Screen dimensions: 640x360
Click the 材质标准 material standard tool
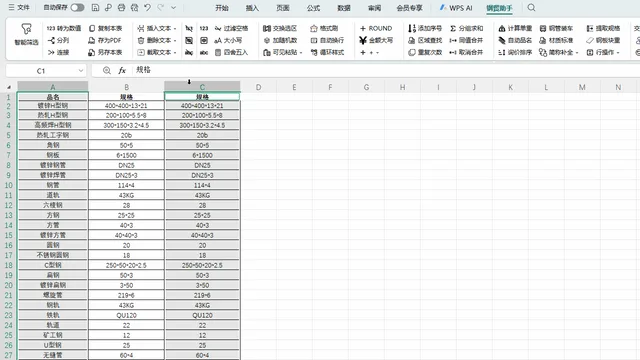coord(556,40)
